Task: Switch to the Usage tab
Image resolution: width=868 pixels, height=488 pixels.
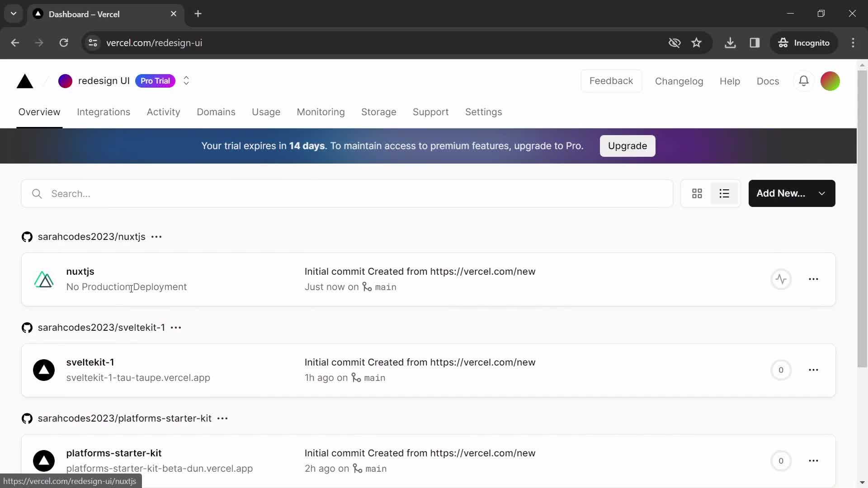Action: (x=266, y=112)
